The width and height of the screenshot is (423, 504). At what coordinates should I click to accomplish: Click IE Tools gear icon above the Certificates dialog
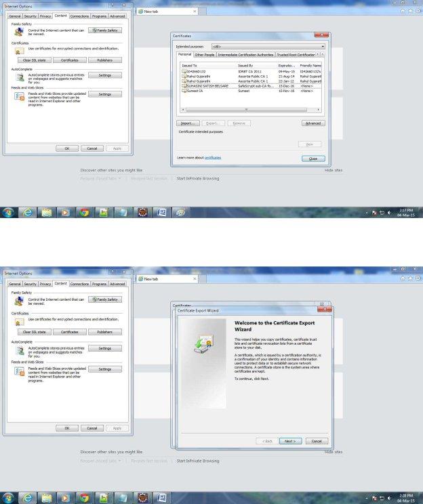tap(418, 11)
